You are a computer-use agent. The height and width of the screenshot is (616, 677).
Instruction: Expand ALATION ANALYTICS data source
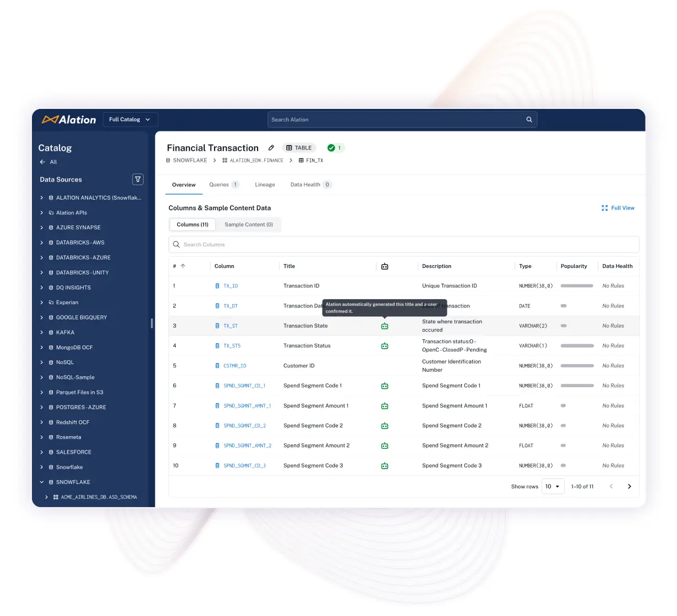(42, 197)
